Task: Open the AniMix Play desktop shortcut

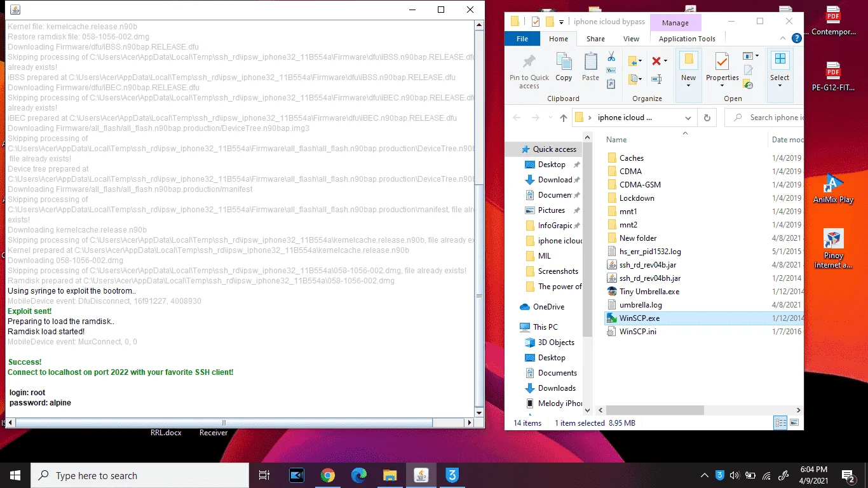Action: click(x=833, y=188)
